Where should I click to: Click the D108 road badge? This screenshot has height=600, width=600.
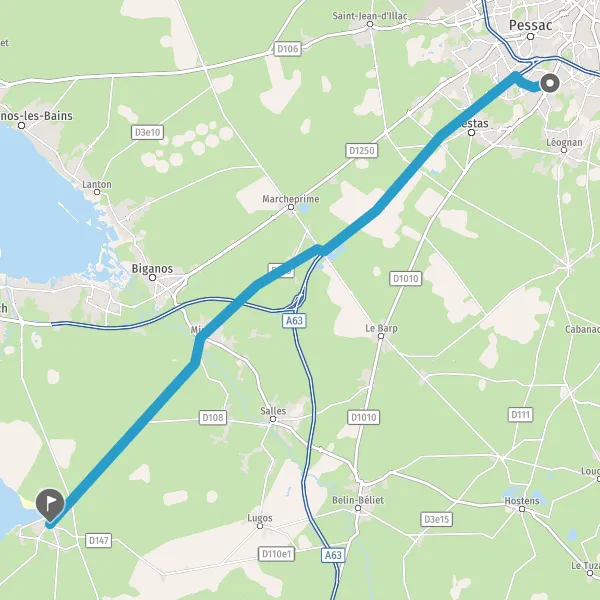[213, 417]
